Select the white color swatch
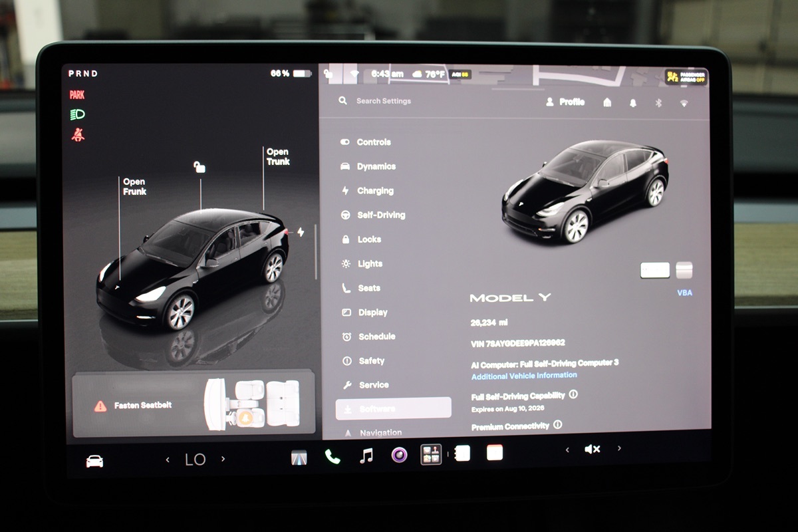The image size is (798, 532). coord(655,270)
